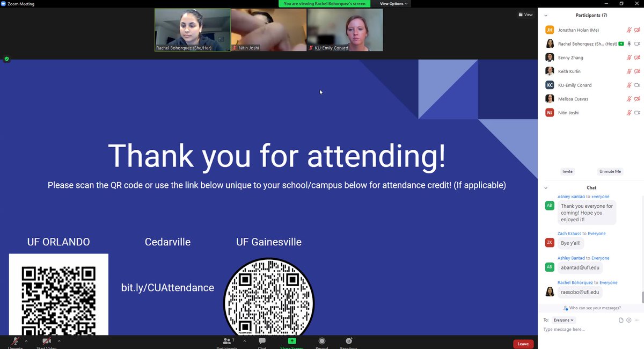
Task: Click 'abantad@ufl.edu' chat message
Action: [x=580, y=267]
